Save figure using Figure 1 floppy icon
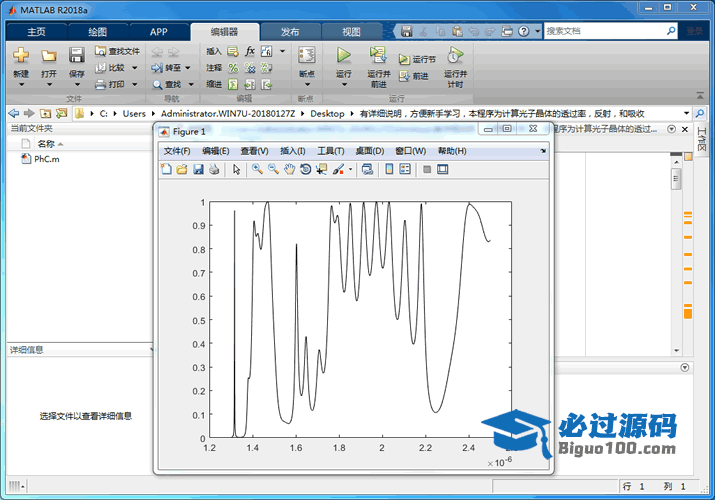Viewport: 715px width, 500px height. point(198,170)
